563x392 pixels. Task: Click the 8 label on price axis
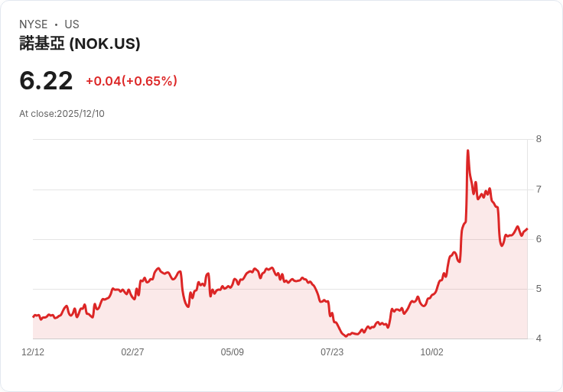[x=539, y=139]
